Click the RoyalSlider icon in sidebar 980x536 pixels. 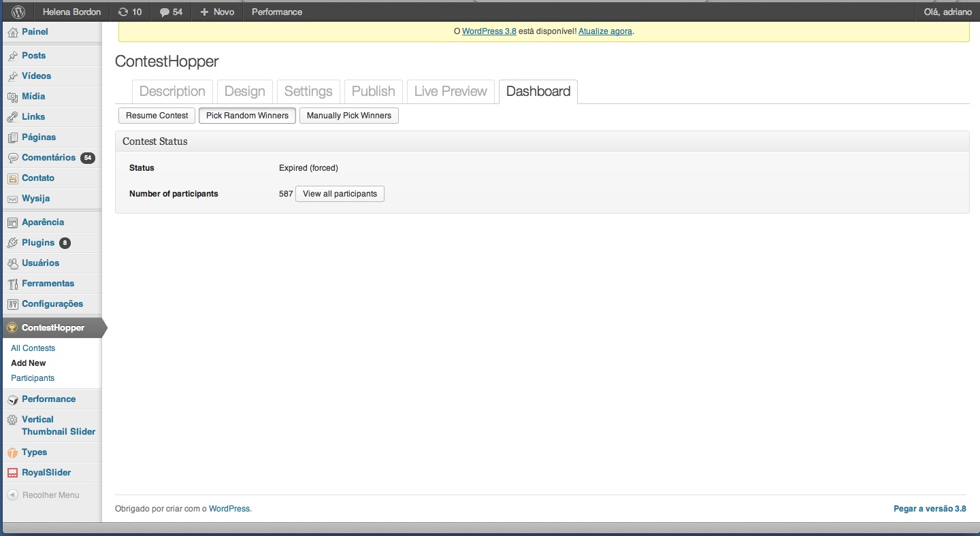click(x=12, y=473)
